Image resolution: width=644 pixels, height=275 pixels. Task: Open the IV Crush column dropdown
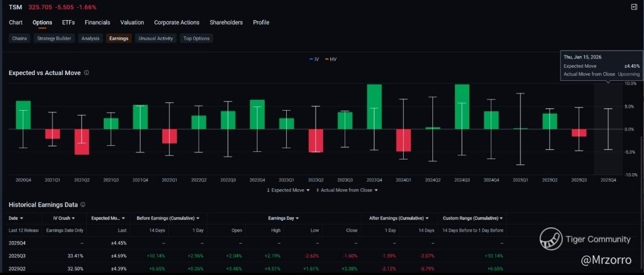64,218
